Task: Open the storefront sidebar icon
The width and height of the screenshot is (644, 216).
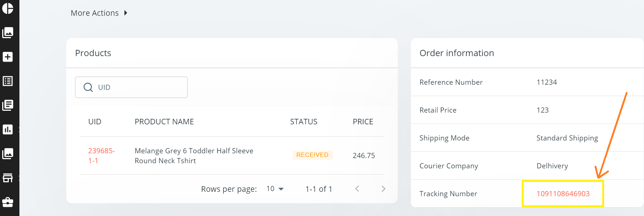Action: tap(8, 178)
